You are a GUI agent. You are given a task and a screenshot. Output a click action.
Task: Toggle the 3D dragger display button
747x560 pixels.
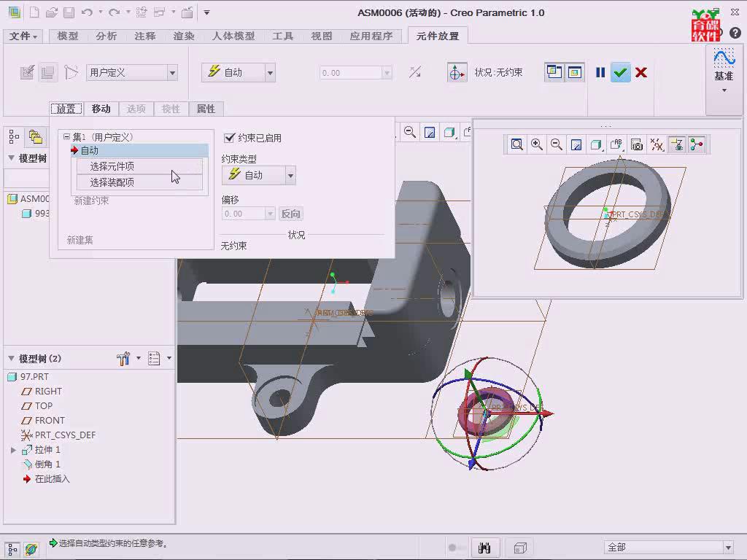(457, 72)
